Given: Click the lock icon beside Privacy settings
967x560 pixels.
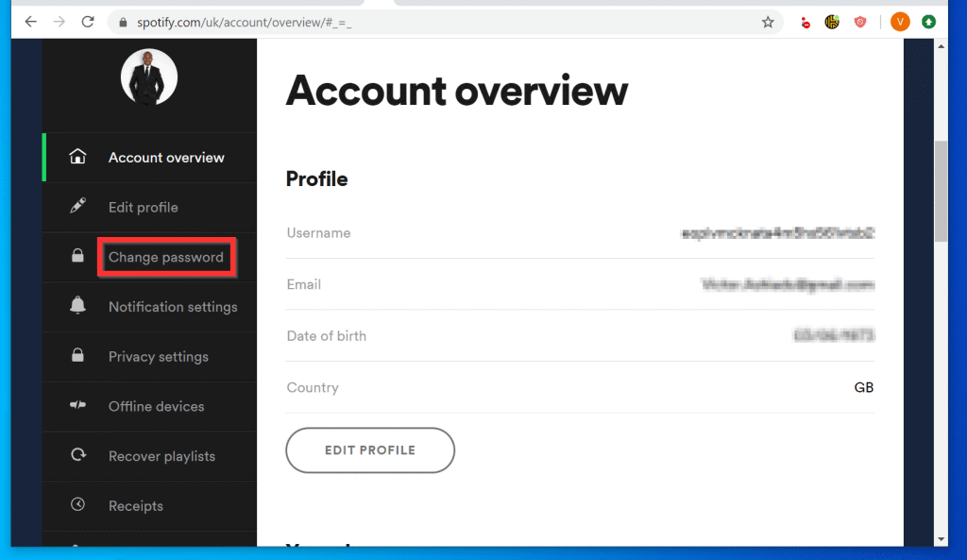Looking at the screenshot, I should [77, 355].
